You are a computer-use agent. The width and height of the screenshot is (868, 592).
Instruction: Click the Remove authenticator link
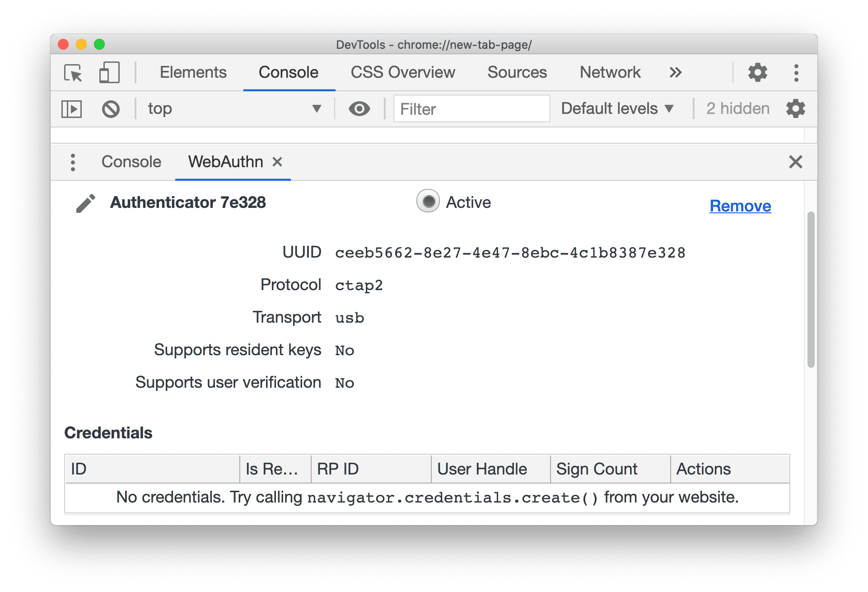pyautogui.click(x=740, y=205)
